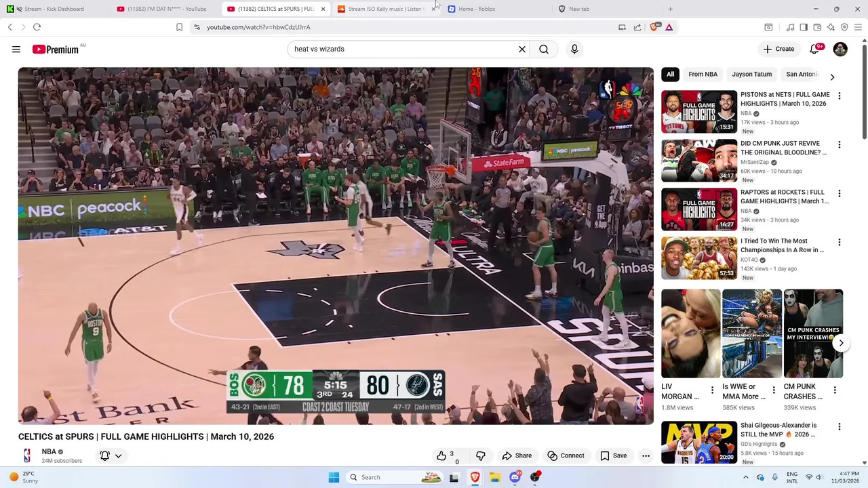Viewport: 868px width, 488px height.
Task: Click the Create button
Action: pos(778,49)
